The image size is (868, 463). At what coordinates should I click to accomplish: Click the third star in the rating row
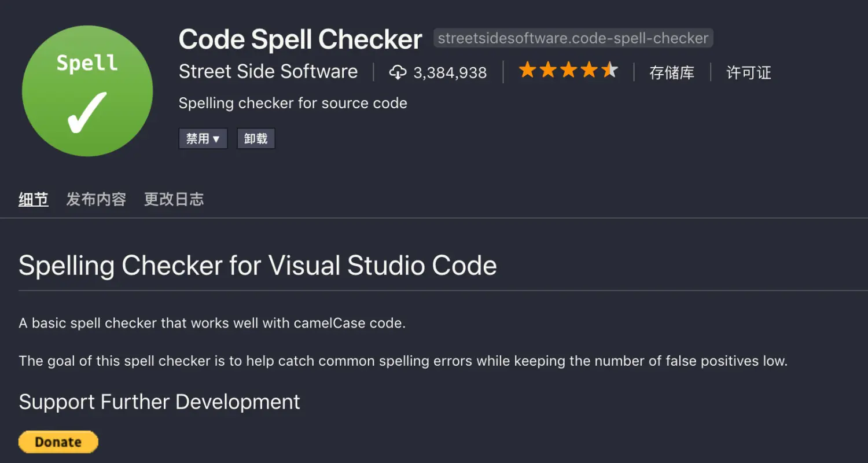569,69
